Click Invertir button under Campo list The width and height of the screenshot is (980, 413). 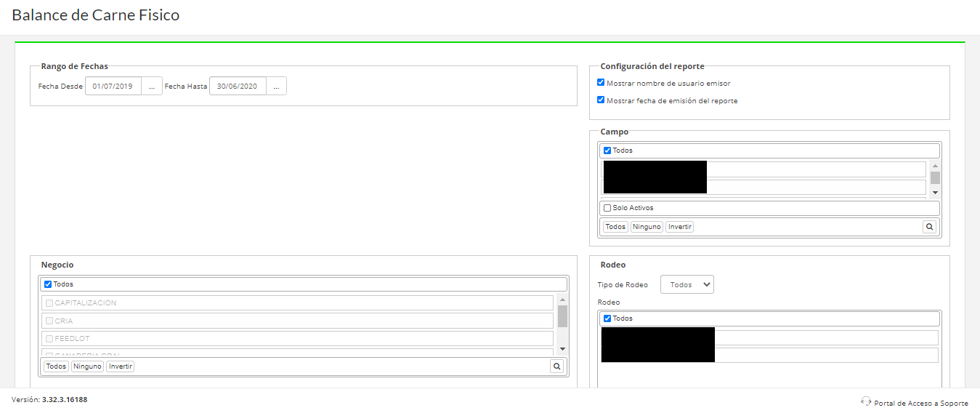pos(680,227)
